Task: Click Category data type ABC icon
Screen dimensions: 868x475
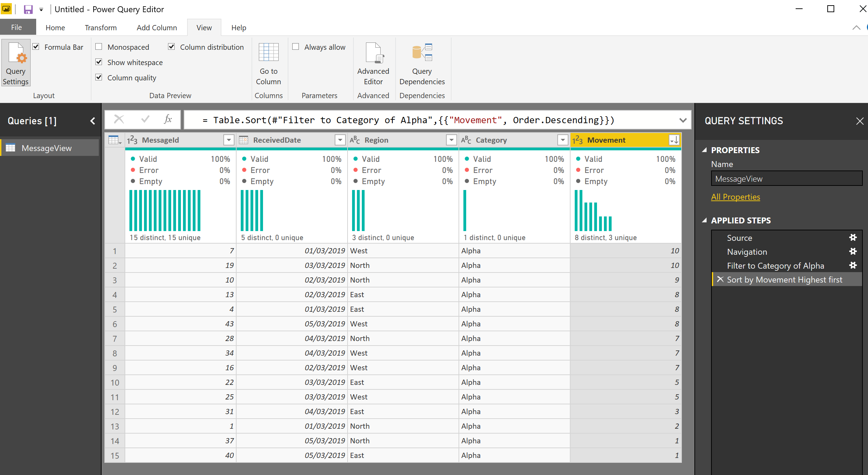Action: 466,140
